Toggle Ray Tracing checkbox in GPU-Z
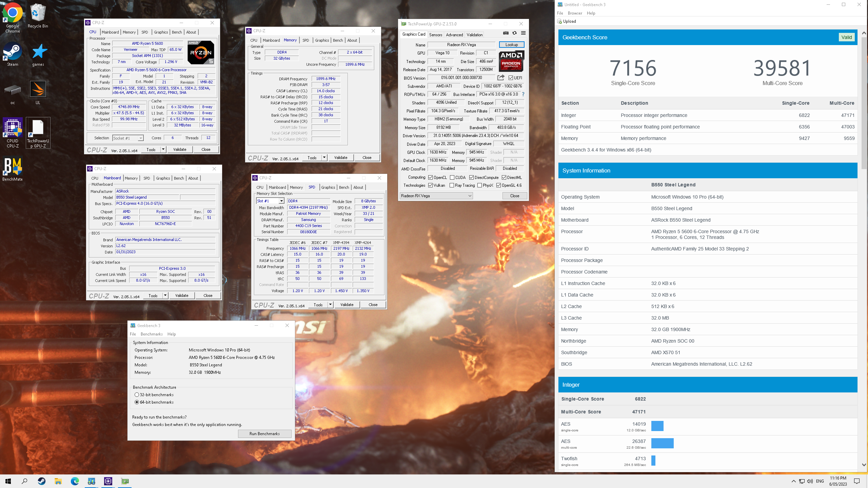Image resolution: width=868 pixels, height=488 pixels. [452, 185]
